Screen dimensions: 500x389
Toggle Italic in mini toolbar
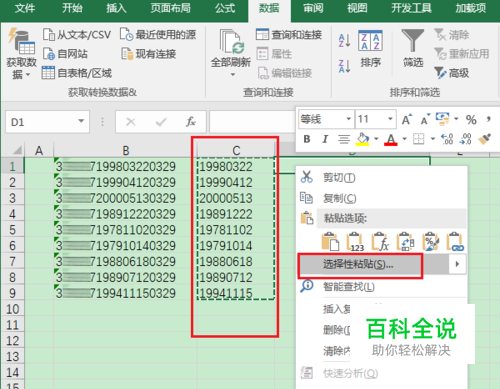325,139
